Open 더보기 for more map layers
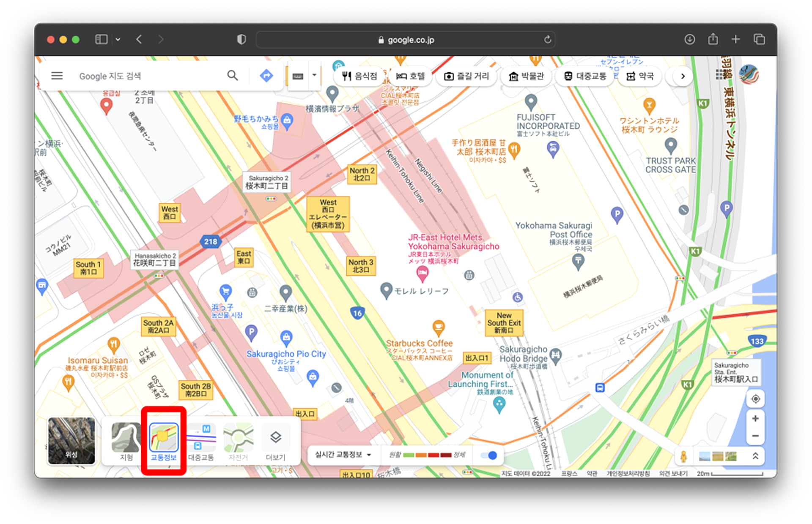This screenshot has width=812, height=524. 275,442
